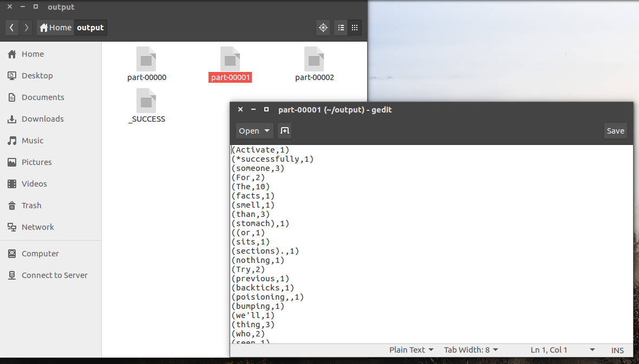
Task: Open the Plain Text language dropdown
Action: tap(411, 349)
